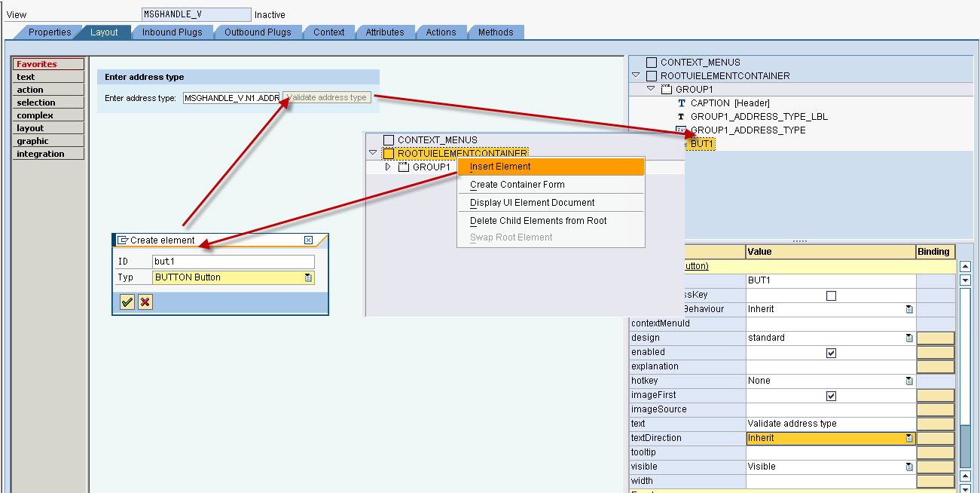Confirm element creation with green checkmark

pyautogui.click(x=127, y=302)
